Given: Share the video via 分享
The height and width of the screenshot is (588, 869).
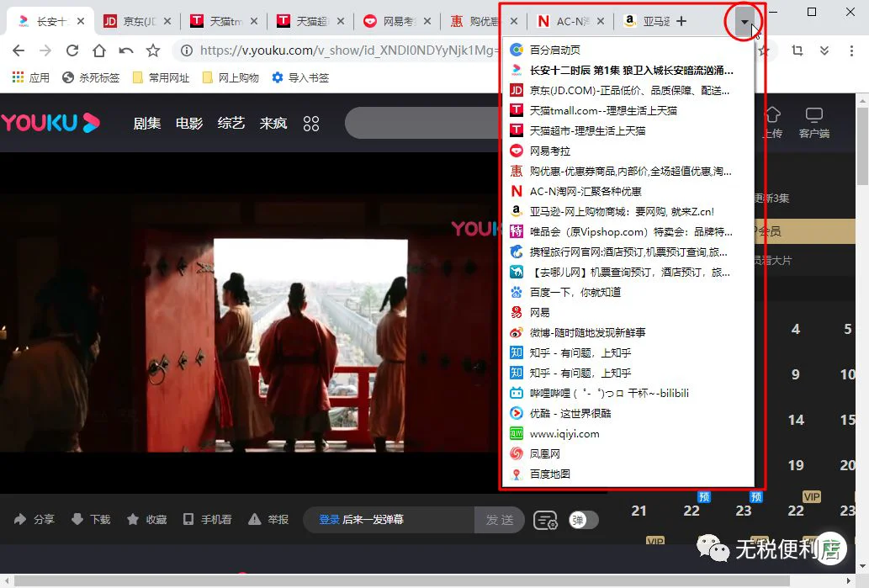Looking at the screenshot, I should [34, 519].
